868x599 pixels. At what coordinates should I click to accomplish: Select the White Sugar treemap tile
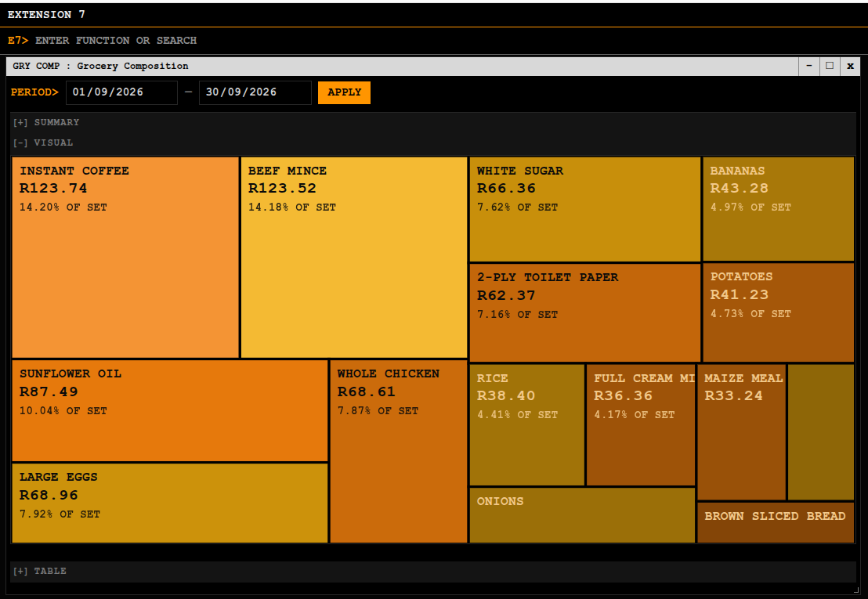tap(585, 209)
